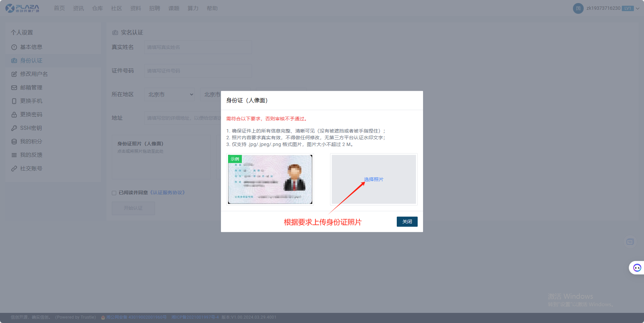The image size is (644, 323).
Task: Open the user account dropdown arrow
Action: pyautogui.click(x=638, y=8)
